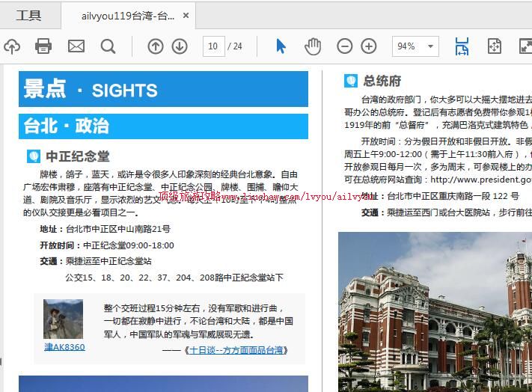Zoom in with plus button

point(369,46)
